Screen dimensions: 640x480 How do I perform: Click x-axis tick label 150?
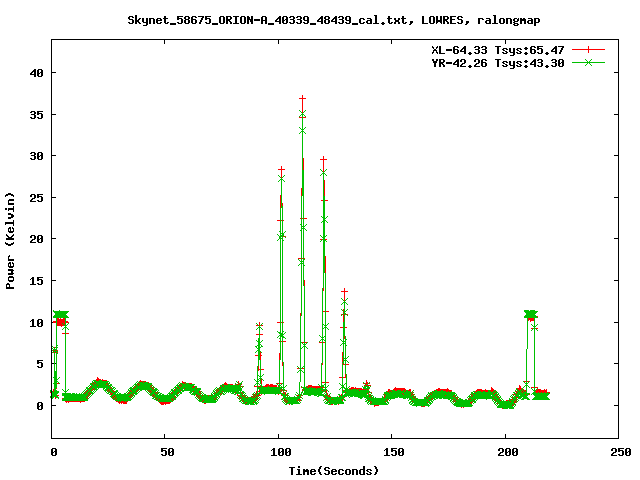[394, 452]
